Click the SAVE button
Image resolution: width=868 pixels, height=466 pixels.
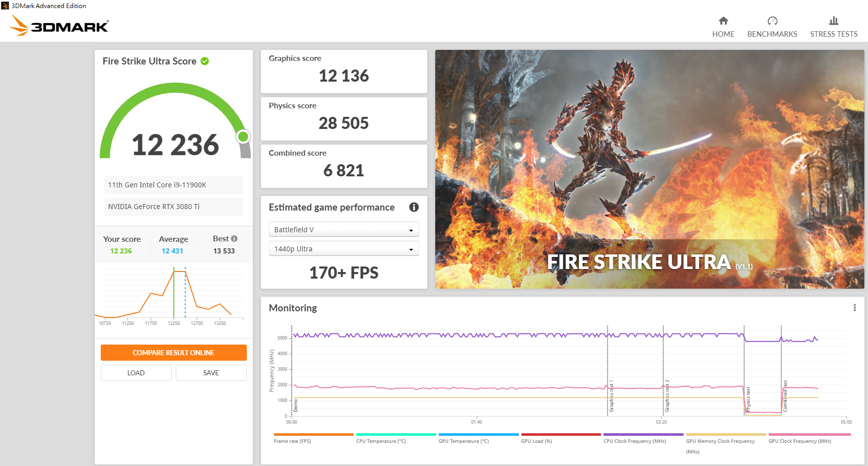tap(211, 373)
